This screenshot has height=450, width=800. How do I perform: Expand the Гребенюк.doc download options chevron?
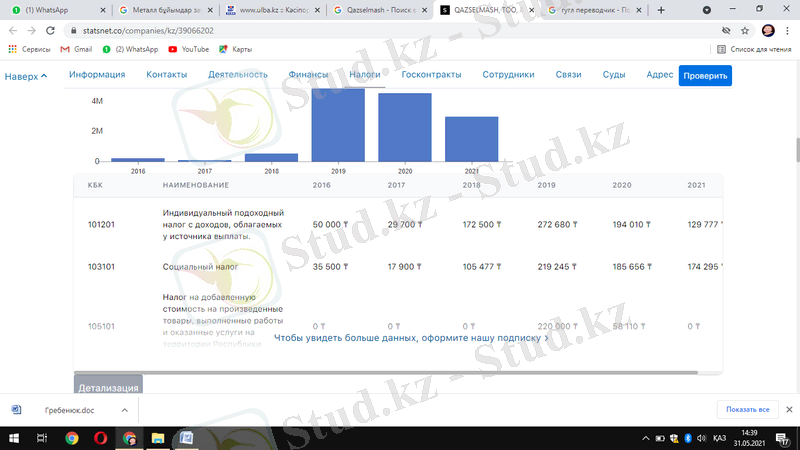pyautogui.click(x=124, y=410)
